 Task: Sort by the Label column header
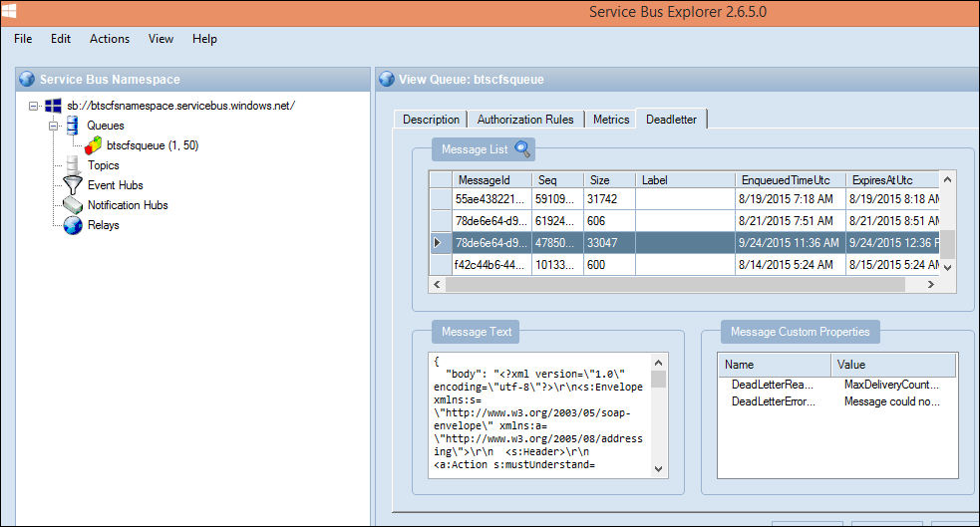[x=685, y=180]
